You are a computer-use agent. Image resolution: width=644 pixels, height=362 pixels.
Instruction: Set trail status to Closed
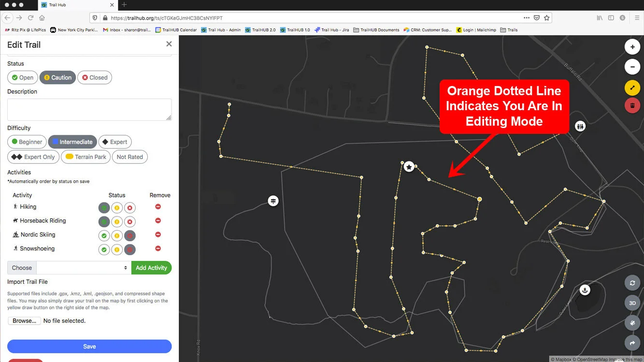point(95,77)
